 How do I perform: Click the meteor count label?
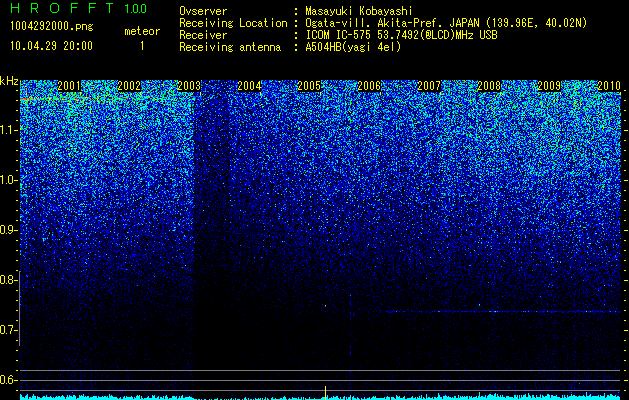(142, 31)
